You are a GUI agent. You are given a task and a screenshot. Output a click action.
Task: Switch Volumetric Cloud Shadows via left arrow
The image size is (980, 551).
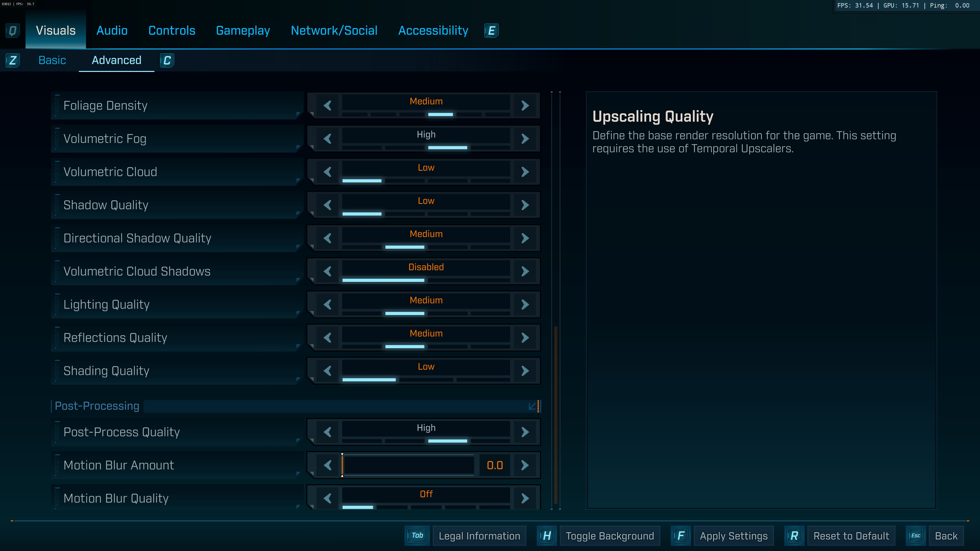click(327, 271)
